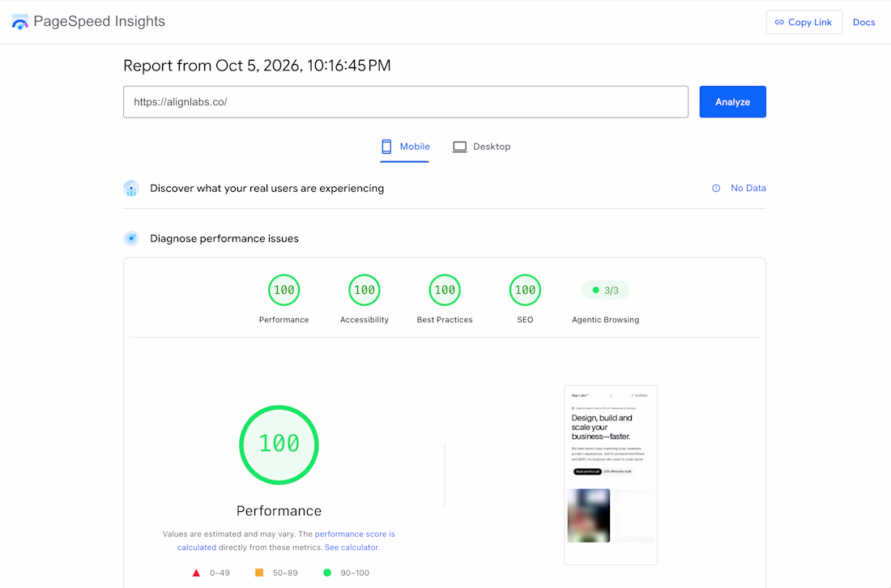This screenshot has height=588, width=891.
Task: Jump to the SEO score gauge
Action: [x=525, y=290]
